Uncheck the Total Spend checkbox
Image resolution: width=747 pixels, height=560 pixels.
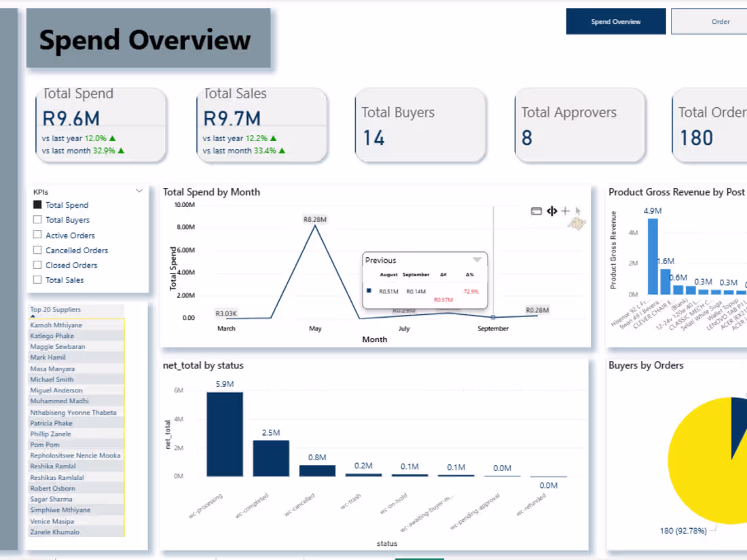pos(37,205)
